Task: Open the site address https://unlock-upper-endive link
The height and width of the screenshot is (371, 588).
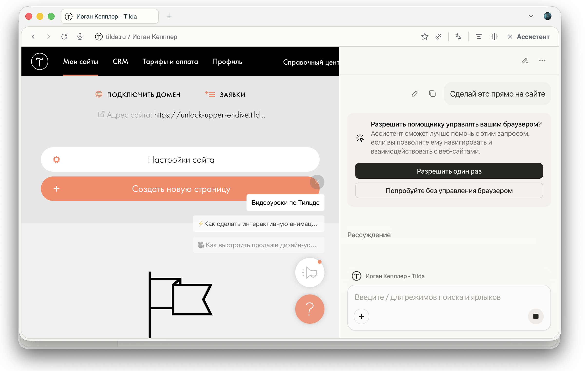Action: [209, 115]
